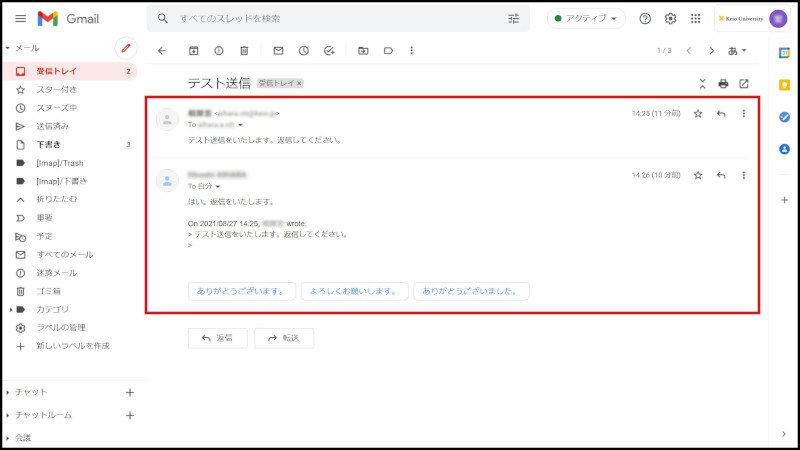Click the 転送 forward button
The height and width of the screenshot is (450, 800).
tap(283, 338)
